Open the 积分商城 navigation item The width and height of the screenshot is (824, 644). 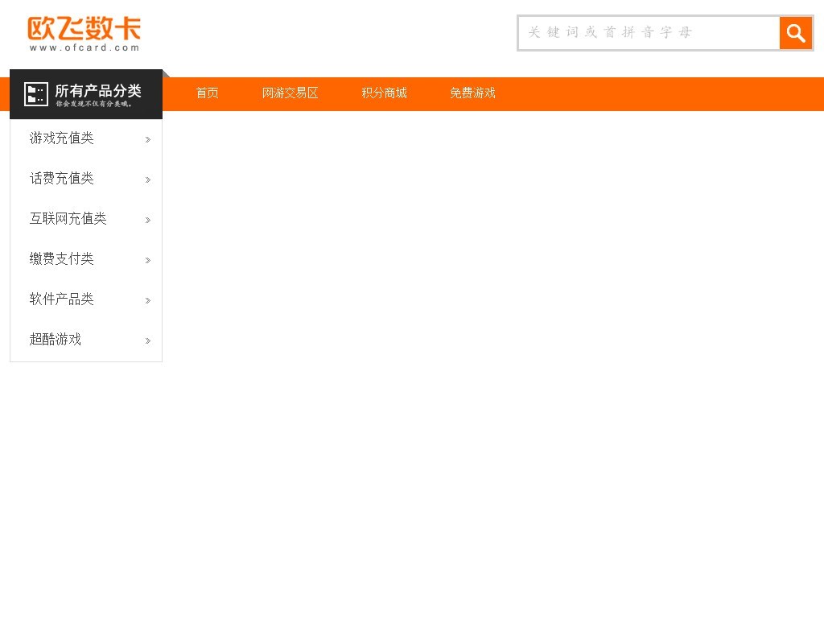coord(384,93)
